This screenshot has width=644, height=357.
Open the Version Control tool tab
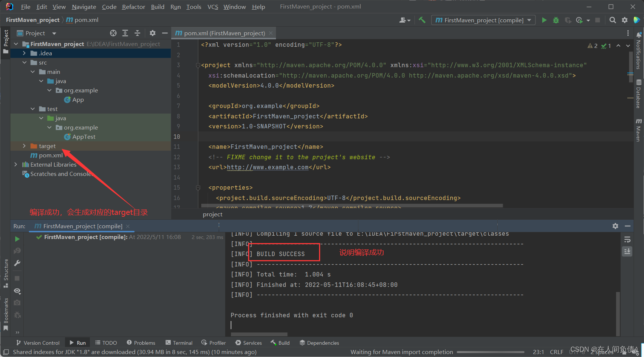[x=38, y=343]
